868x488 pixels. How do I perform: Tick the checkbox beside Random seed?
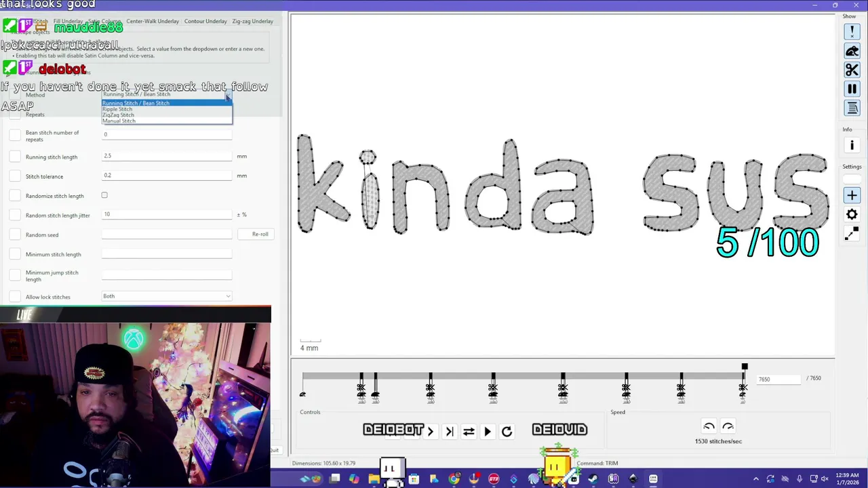click(x=15, y=235)
